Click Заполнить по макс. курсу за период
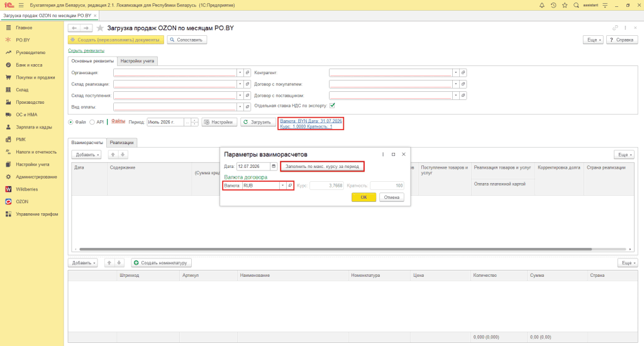 [x=322, y=167]
